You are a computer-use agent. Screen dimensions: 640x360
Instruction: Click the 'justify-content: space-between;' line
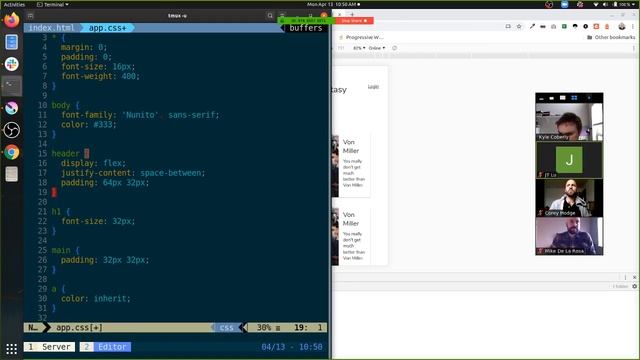[x=133, y=173]
